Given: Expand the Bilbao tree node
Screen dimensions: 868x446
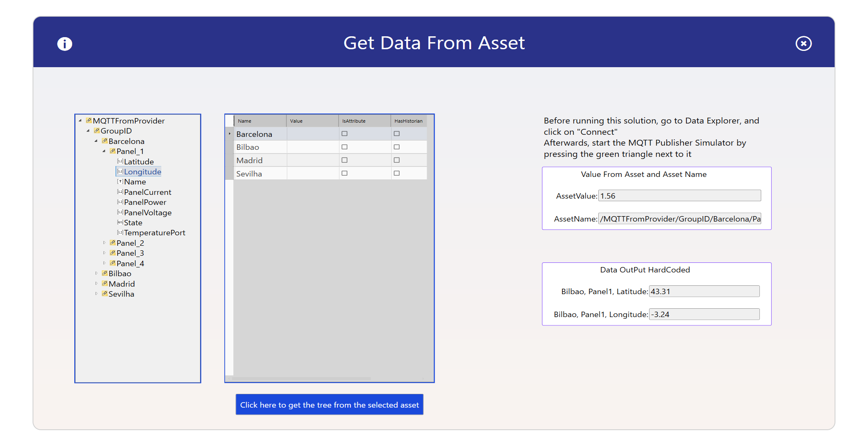Looking at the screenshot, I should pyautogui.click(x=96, y=273).
